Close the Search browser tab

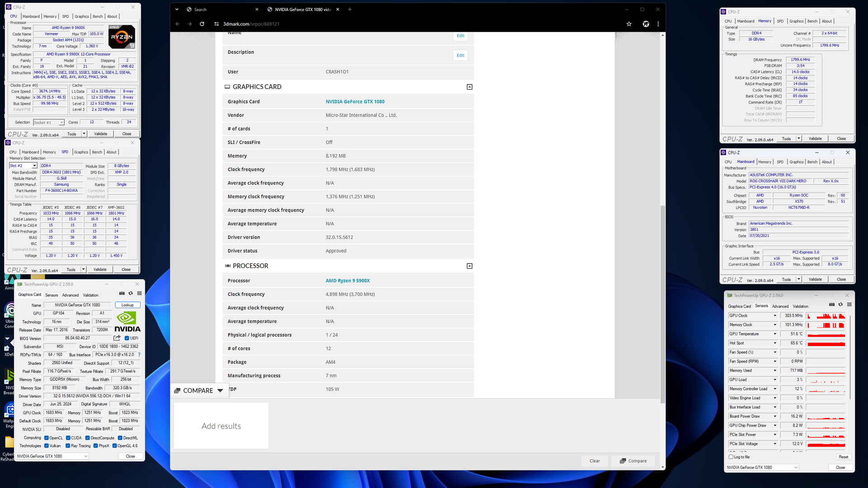[257, 9]
